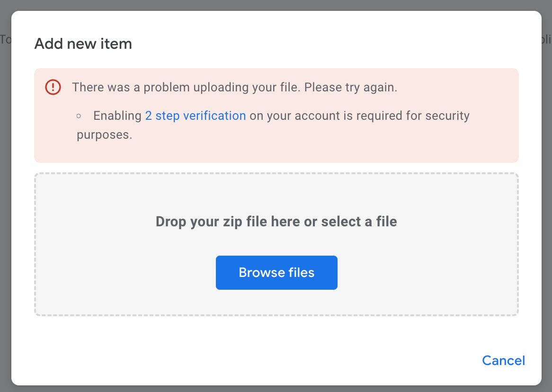
Task: Click the red error exclamation icon
Action: coord(53,87)
